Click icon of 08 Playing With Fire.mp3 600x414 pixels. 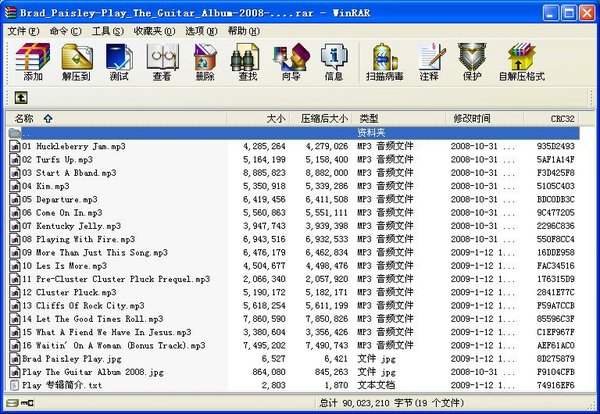(x=15, y=239)
